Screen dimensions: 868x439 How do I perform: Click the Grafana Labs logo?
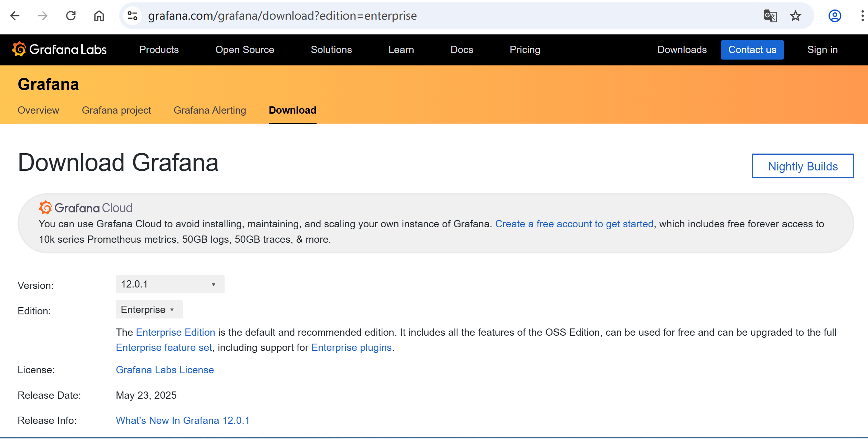(59, 49)
